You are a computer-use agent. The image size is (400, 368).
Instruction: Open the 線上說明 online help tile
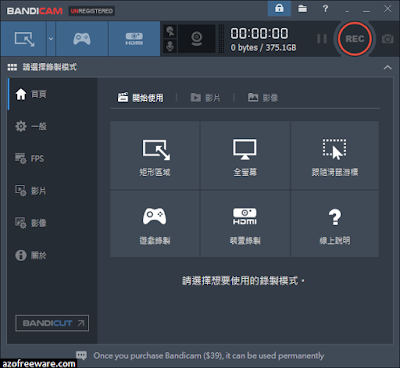tap(335, 224)
